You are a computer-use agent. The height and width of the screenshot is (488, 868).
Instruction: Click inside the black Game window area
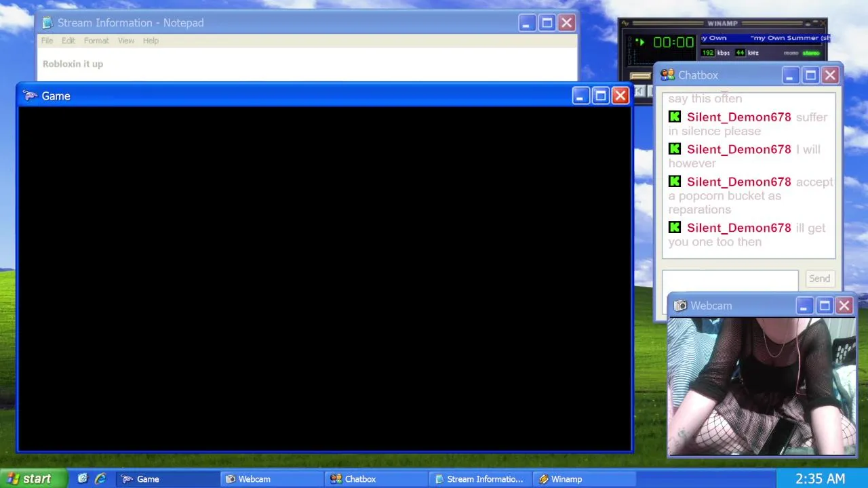325,278
